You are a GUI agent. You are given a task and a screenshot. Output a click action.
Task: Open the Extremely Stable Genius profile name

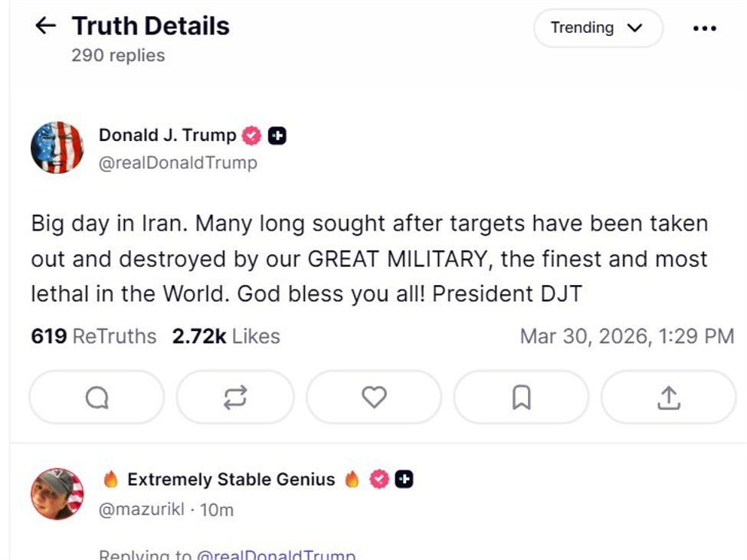[x=231, y=480]
